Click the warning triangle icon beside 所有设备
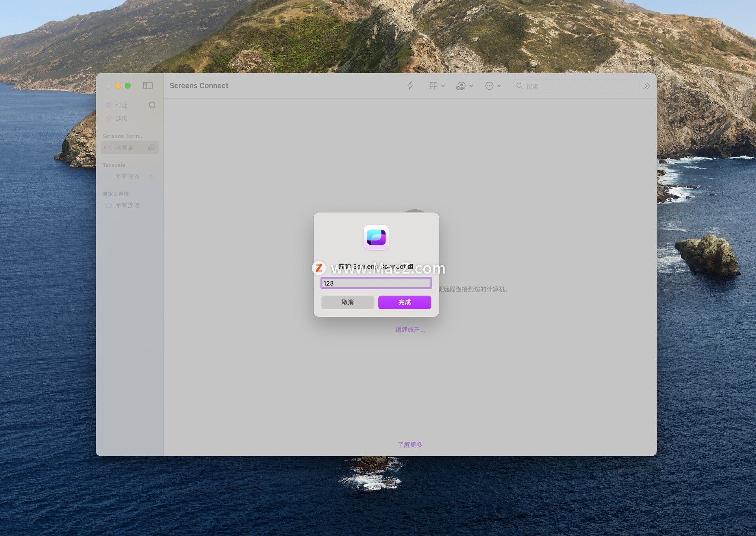 [x=152, y=177]
